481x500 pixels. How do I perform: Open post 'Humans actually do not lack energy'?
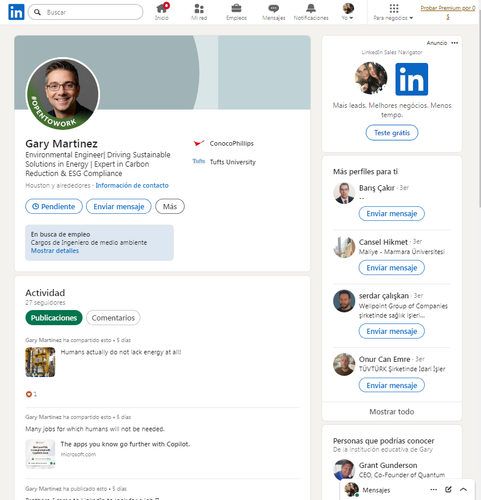121,352
